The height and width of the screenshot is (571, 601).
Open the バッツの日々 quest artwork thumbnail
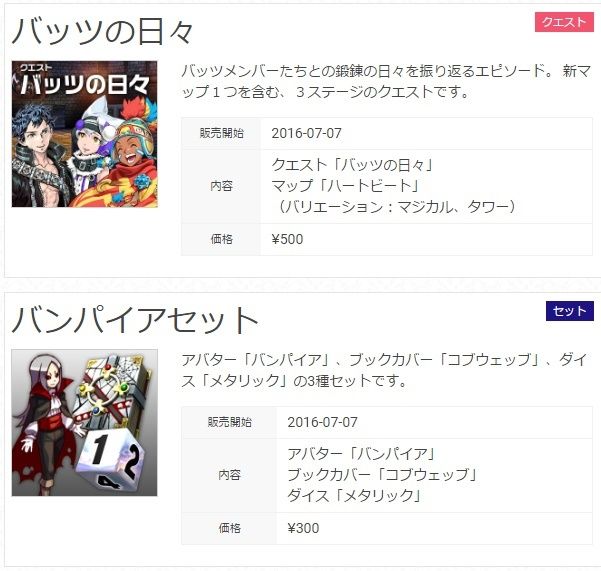click(x=85, y=134)
